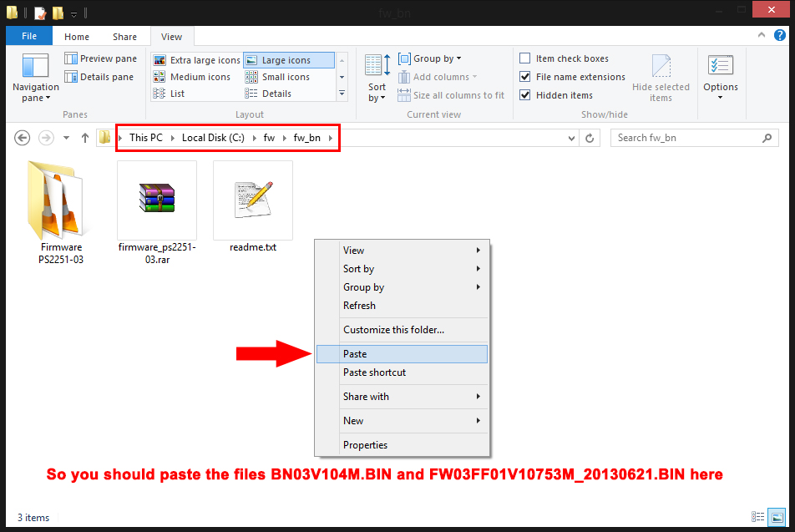Switch to the Home tab
The width and height of the screenshot is (795, 532).
coord(77,37)
